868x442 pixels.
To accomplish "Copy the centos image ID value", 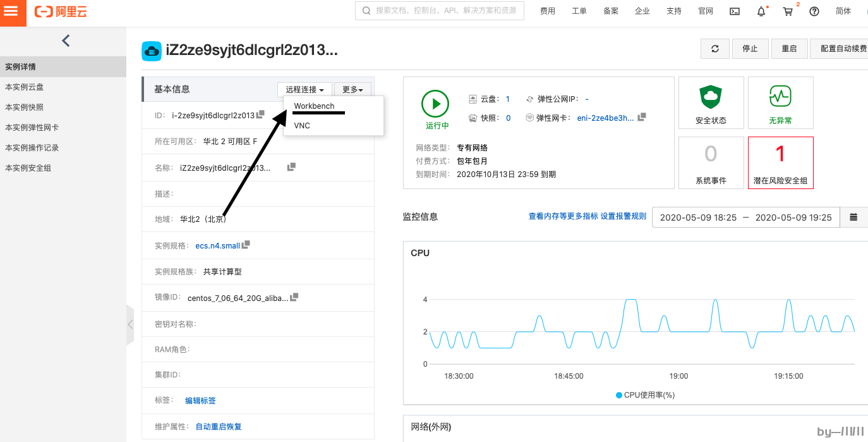I will (x=294, y=297).
